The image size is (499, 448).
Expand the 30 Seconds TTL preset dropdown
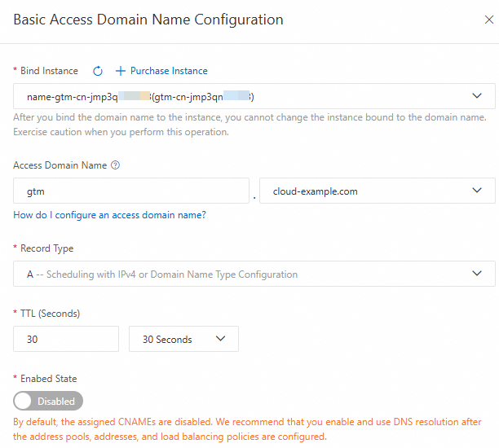(x=183, y=339)
